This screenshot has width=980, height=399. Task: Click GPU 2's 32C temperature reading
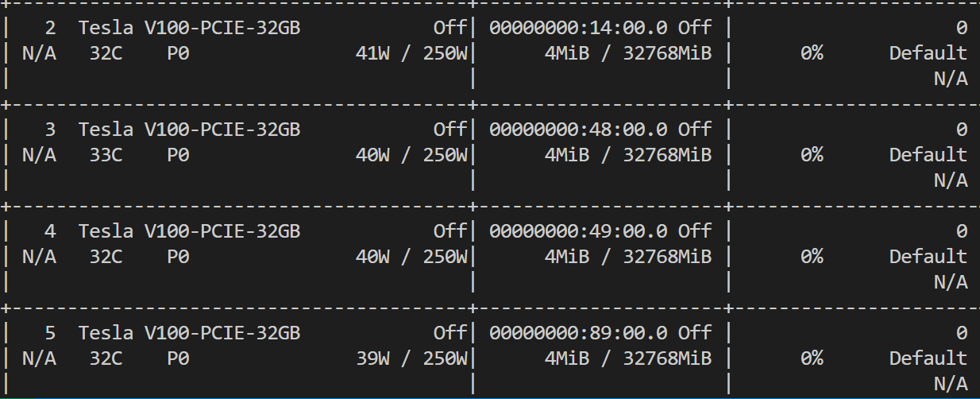click(106, 53)
